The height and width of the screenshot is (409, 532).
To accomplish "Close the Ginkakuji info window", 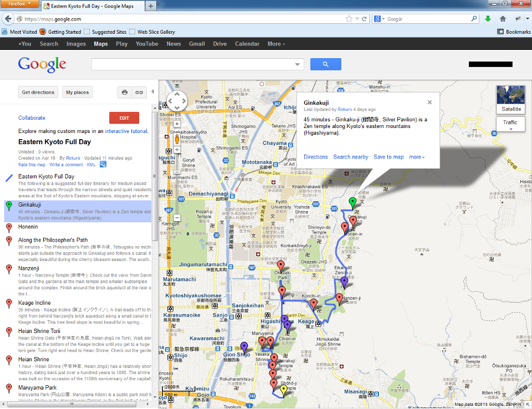I will 429,102.
